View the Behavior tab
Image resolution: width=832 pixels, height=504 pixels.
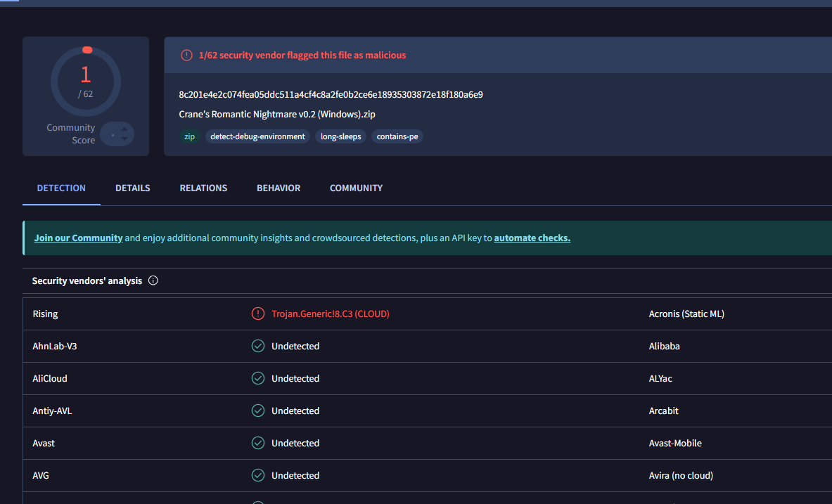tap(279, 188)
